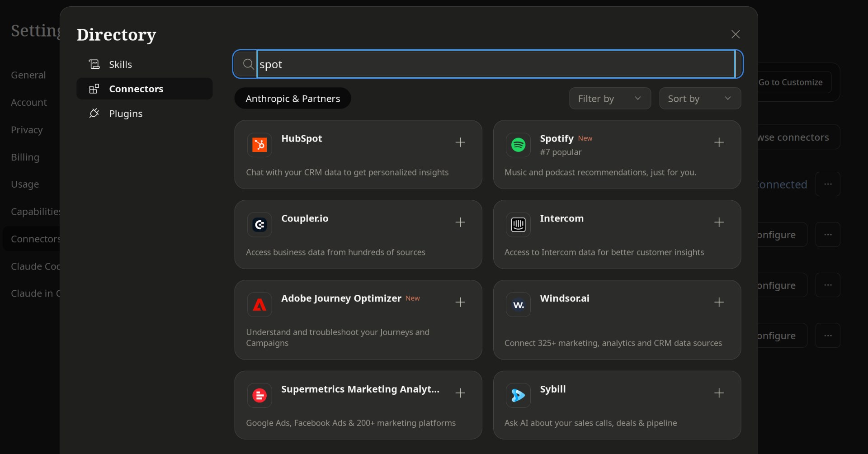Click the Supermetrics logo icon
This screenshot has width=868, height=454.
point(259,396)
